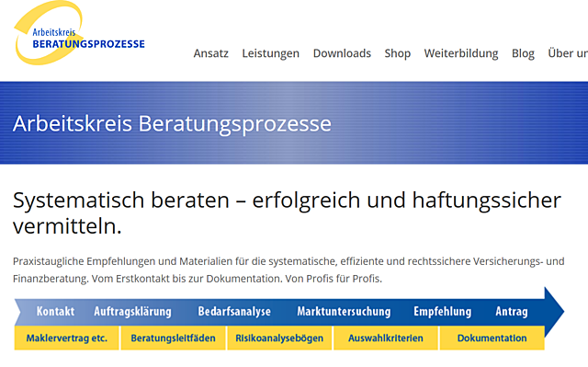Click the Marktuntersuchung process step

(344, 312)
